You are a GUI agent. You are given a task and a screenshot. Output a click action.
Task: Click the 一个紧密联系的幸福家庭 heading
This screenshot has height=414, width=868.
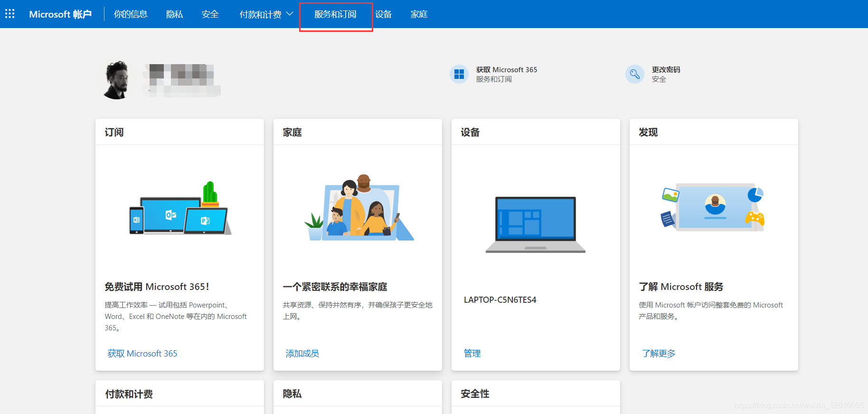(335, 287)
